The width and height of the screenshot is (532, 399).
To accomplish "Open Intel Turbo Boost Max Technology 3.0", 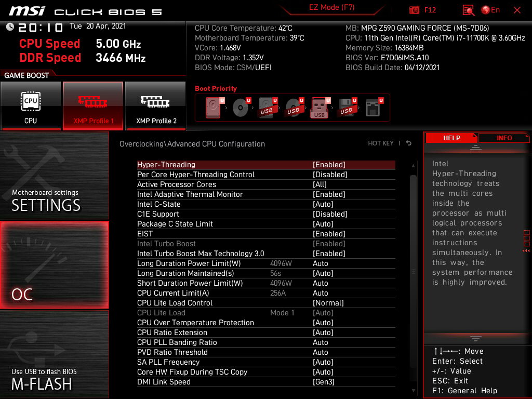I will (x=266, y=254).
